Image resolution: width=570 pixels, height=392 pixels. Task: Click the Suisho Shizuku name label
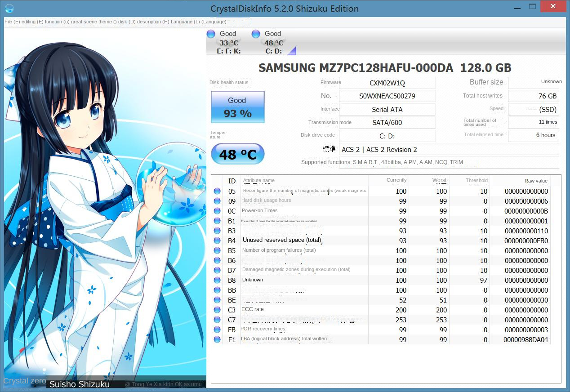click(80, 384)
